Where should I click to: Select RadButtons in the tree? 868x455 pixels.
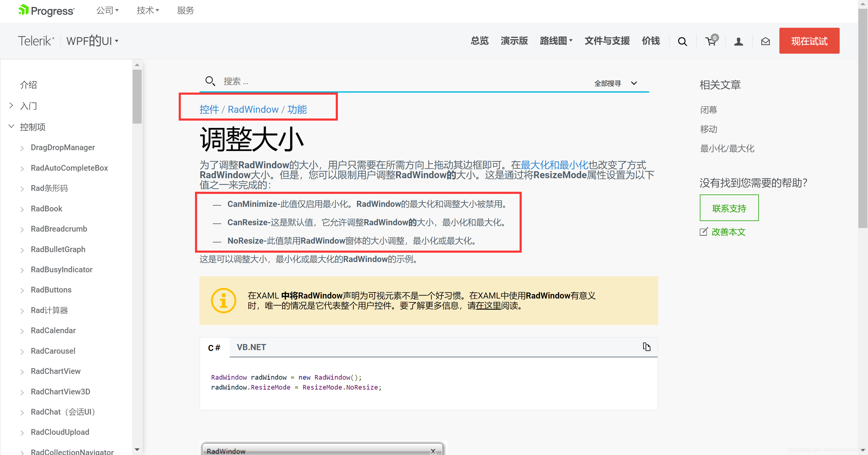51,289
